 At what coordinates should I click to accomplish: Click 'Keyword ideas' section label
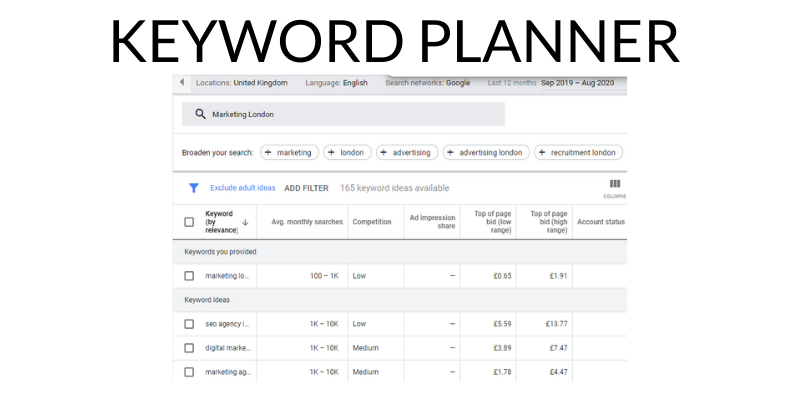tap(207, 300)
